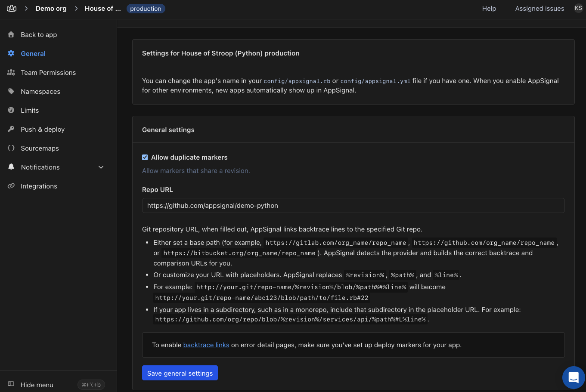
Task: Select General in the sidebar
Action: tap(33, 53)
